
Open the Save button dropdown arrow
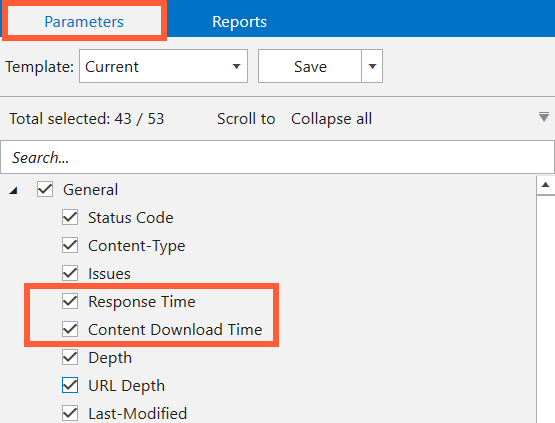[372, 66]
